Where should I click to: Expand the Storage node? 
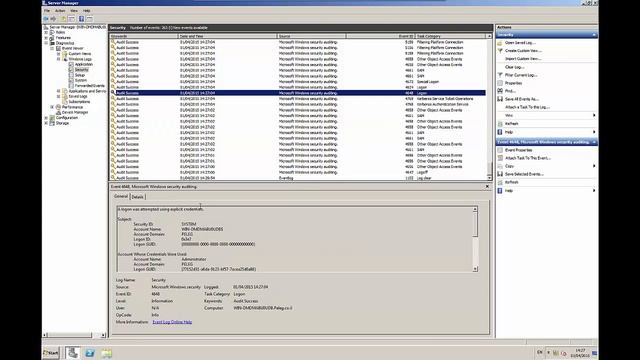[46, 123]
